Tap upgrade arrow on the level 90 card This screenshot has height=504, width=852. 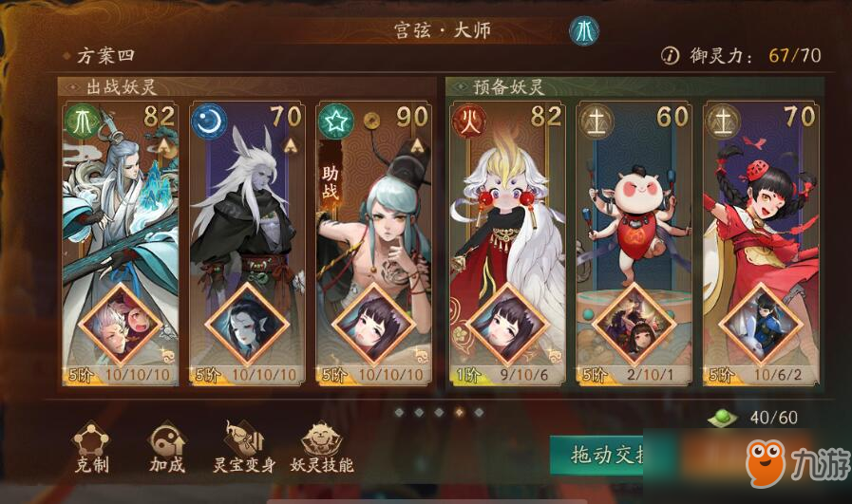click(417, 145)
